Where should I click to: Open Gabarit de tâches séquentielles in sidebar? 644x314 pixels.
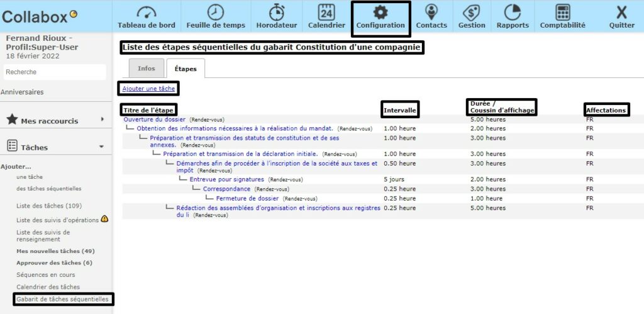(x=62, y=300)
